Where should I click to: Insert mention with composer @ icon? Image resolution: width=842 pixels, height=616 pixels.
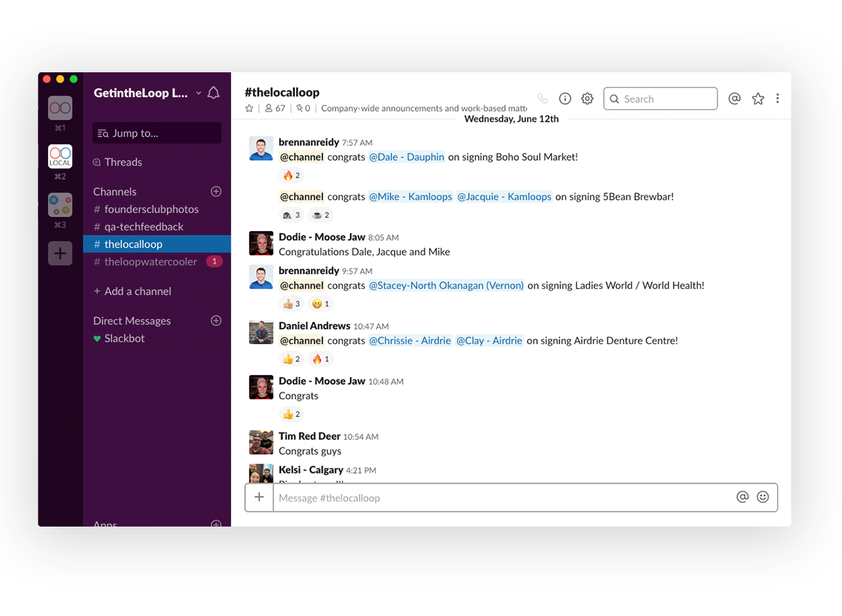[742, 497]
